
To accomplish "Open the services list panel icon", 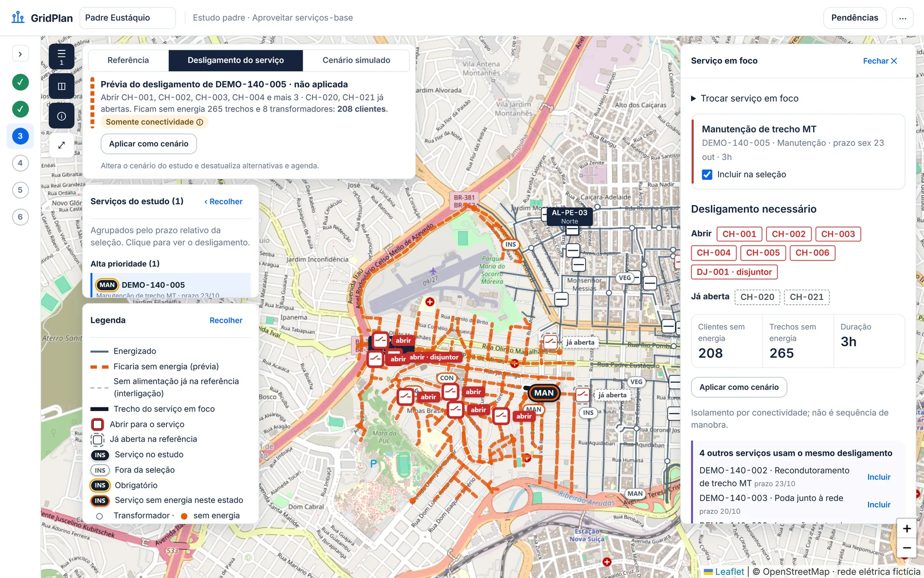I will click(x=62, y=57).
